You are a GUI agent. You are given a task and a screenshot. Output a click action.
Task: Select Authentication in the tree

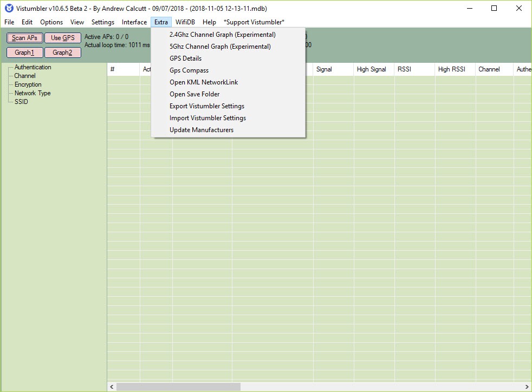pyautogui.click(x=33, y=67)
